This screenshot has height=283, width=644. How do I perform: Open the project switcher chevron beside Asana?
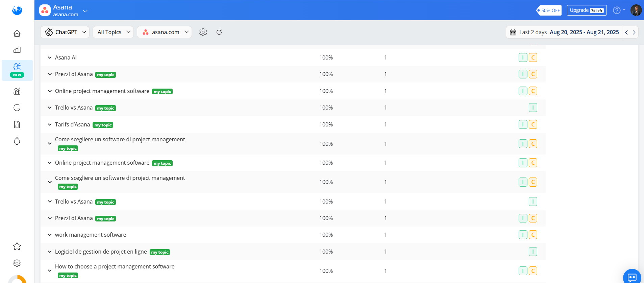click(85, 11)
